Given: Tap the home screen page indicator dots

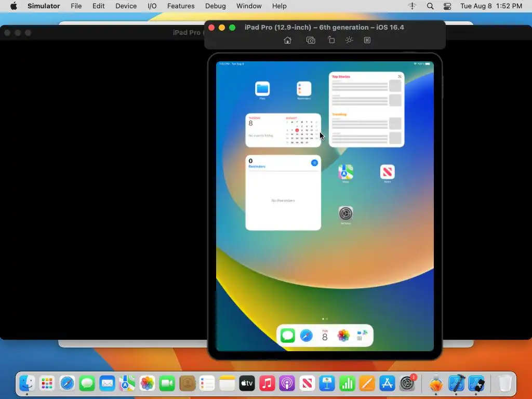Looking at the screenshot, I should tap(325, 319).
